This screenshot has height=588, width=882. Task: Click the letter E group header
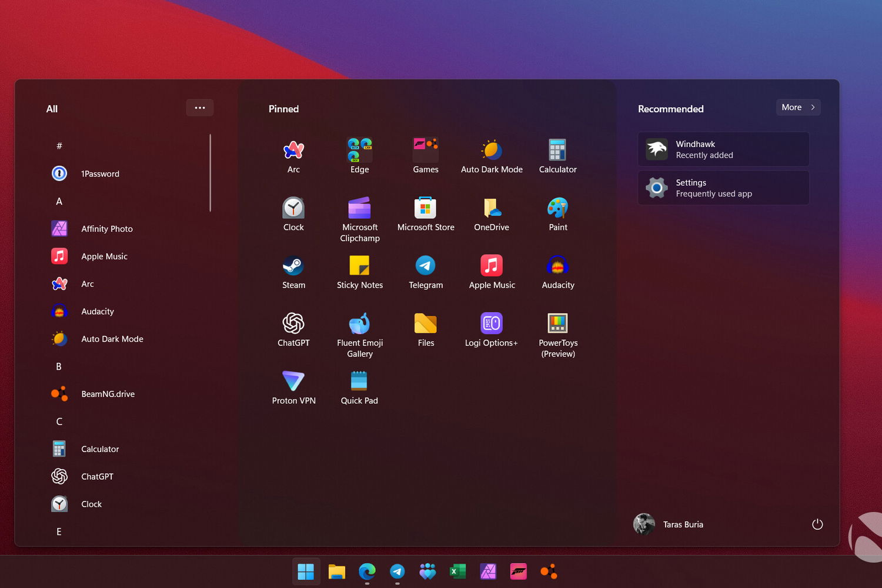[x=59, y=532]
